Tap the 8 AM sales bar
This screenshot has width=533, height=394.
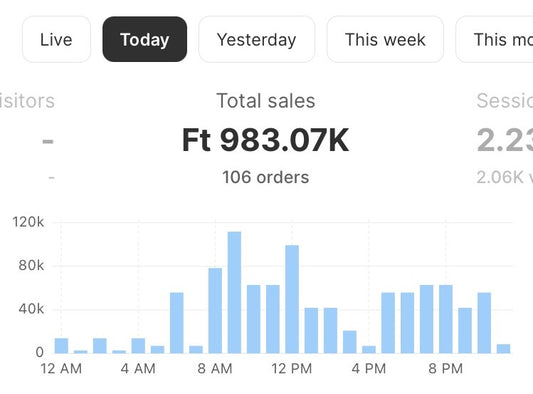(x=215, y=311)
